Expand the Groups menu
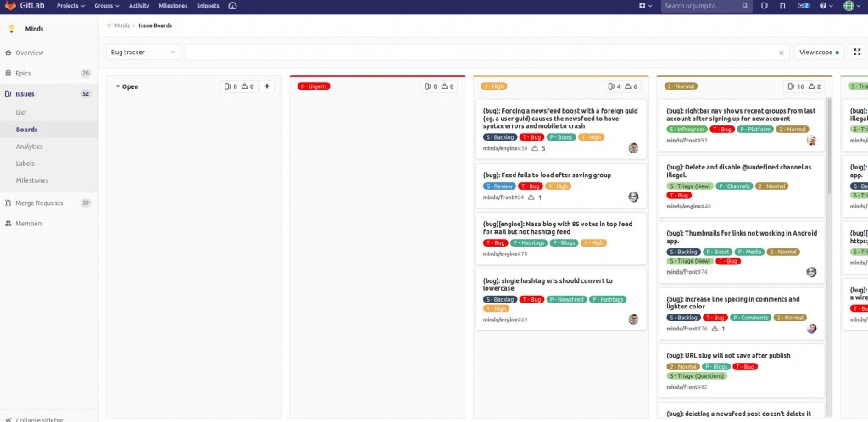Screen dimensions: 868x422 tap(107, 6)
